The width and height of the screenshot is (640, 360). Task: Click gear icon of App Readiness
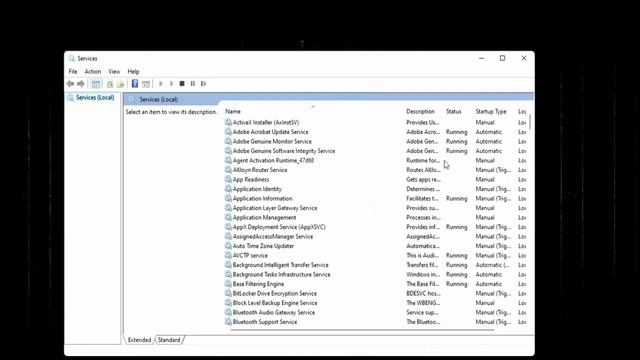click(x=228, y=179)
